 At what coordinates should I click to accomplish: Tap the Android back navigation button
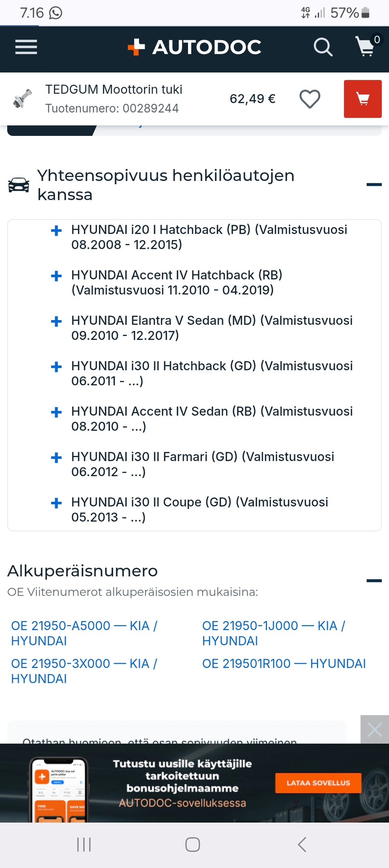(x=302, y=845)
